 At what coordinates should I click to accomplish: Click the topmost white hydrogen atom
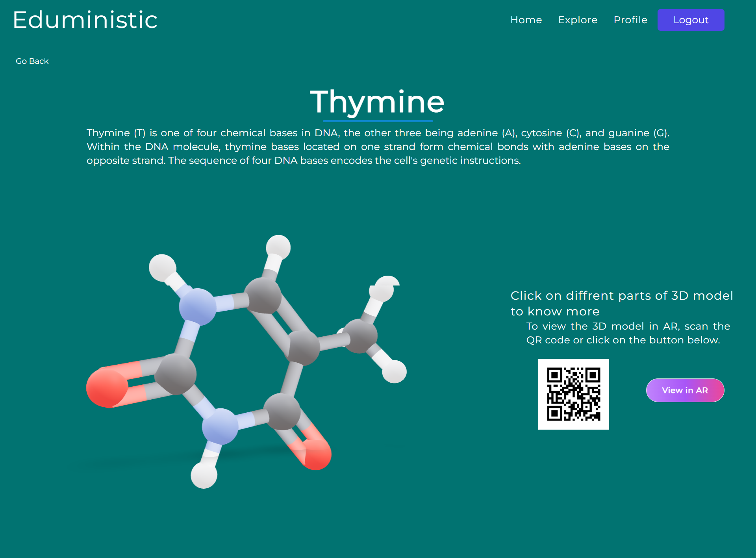coord(278,247)
